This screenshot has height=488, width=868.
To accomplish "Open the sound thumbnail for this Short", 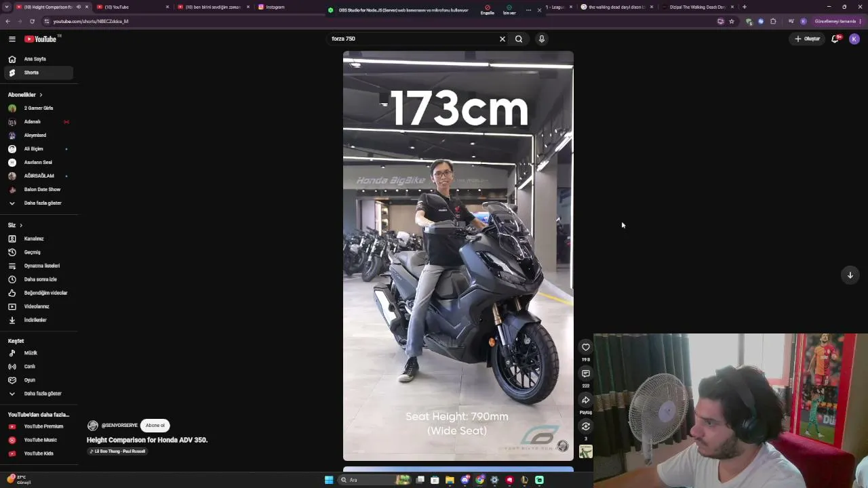I will coord(586,452).
